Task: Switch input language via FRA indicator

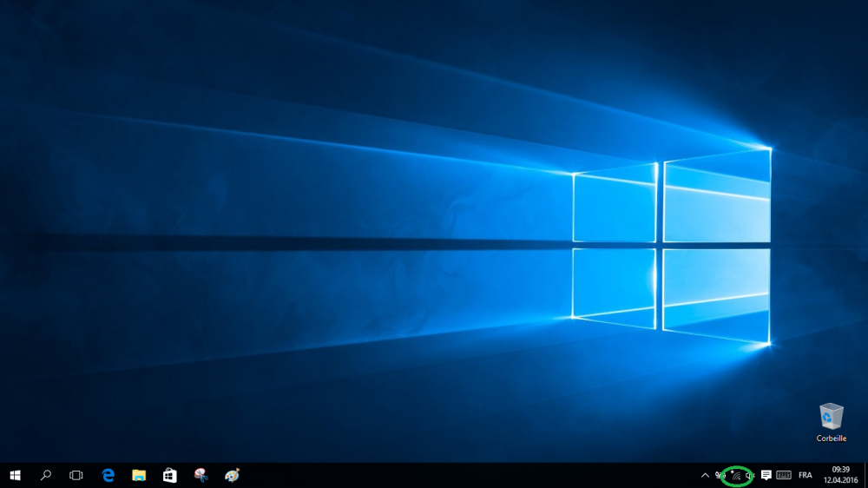Action: tap(806, 475)
